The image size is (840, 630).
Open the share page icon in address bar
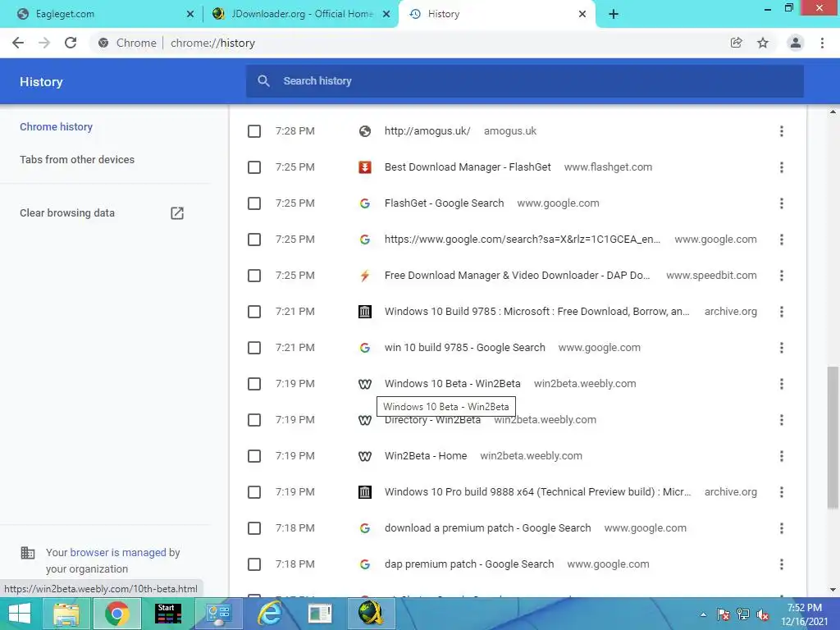[x=737, y=43]
